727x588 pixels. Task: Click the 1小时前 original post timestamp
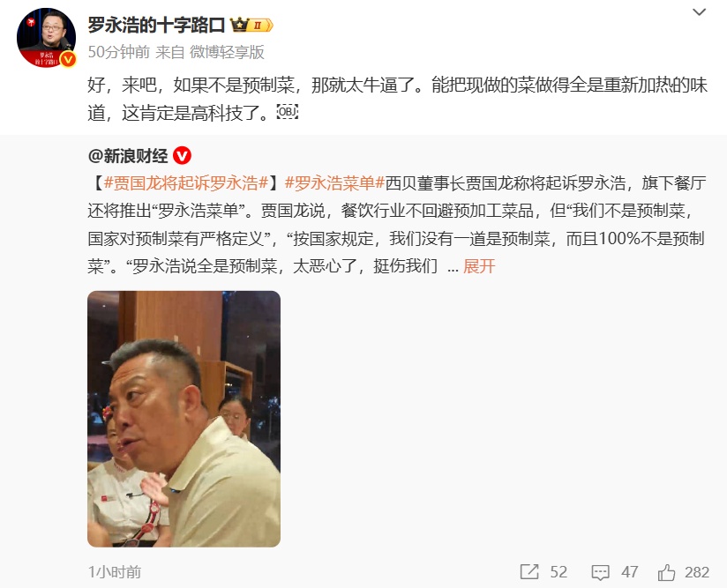coord(115,572)
